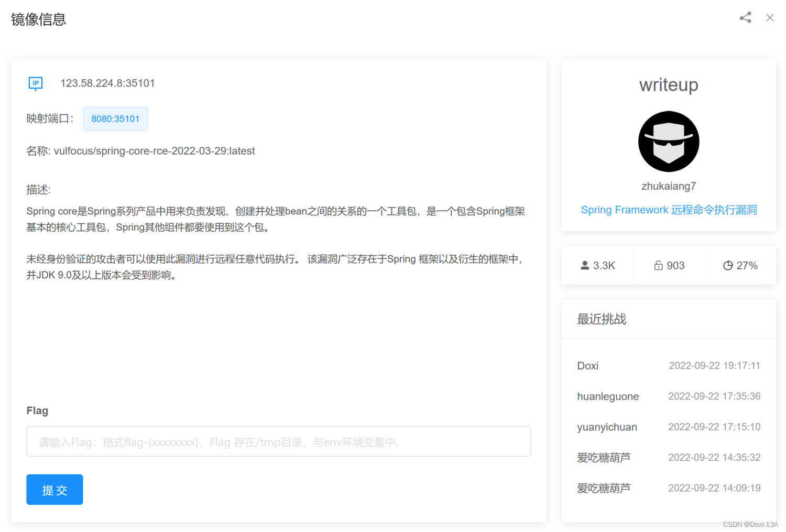
Task: Submit the flag with 提交 button
Action: pyautogui.click(x=54, y=490)
